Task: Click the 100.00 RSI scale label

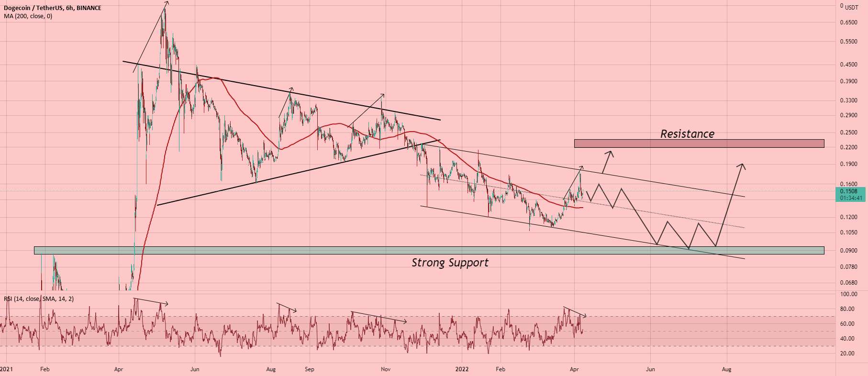Action: (x=848, y=294)
